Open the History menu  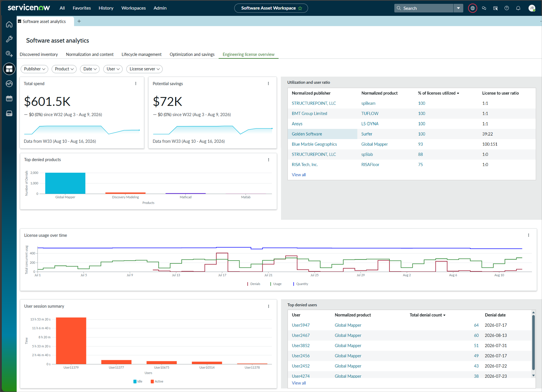click(x=106, y=8)
